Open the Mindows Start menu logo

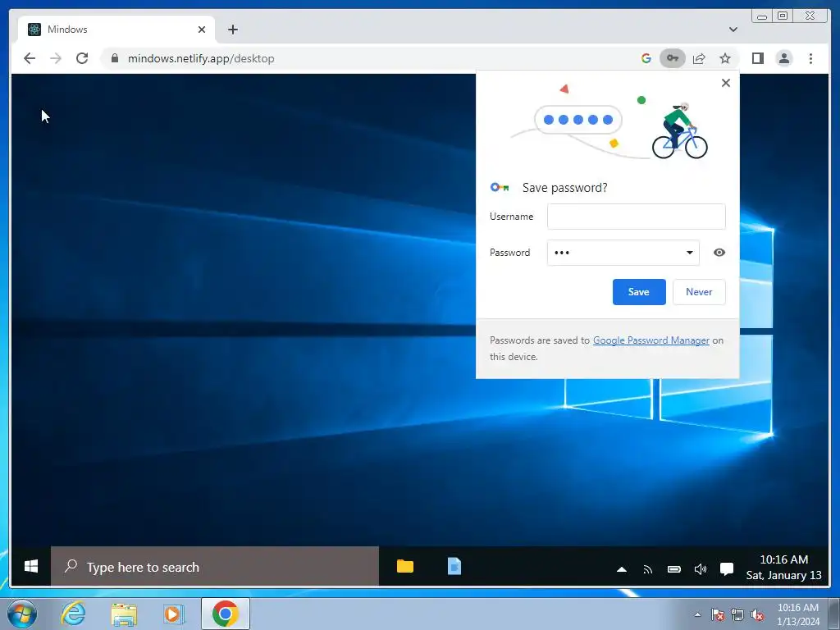click(x=31, y=566)
